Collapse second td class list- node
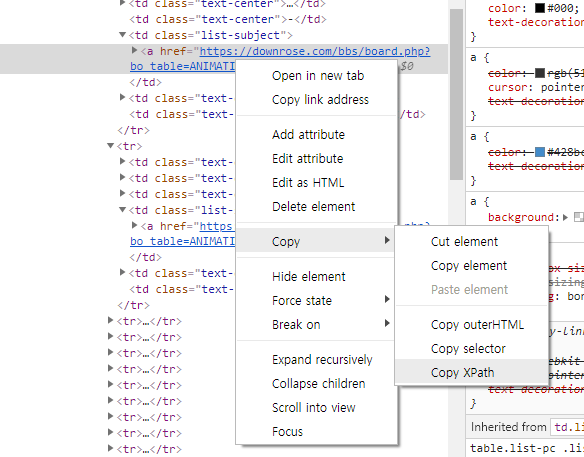The image size is (584, 457). tap(123, 210)
